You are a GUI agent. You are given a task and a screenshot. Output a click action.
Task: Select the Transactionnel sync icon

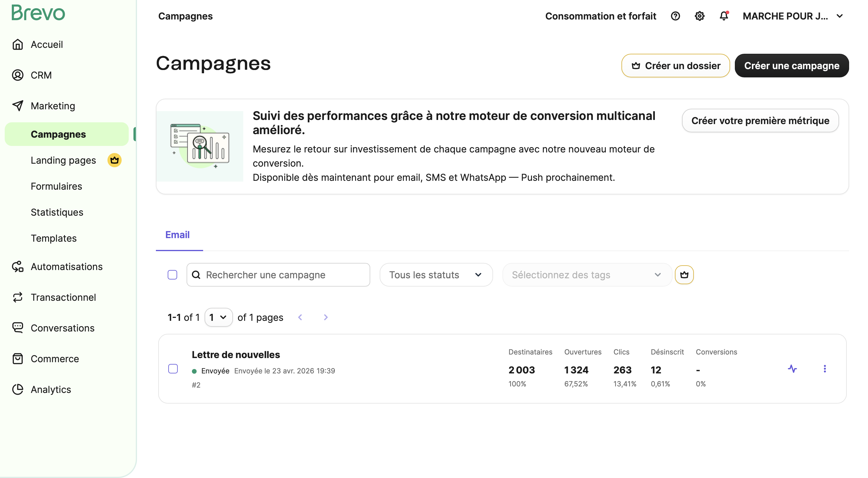click(18, 297)
